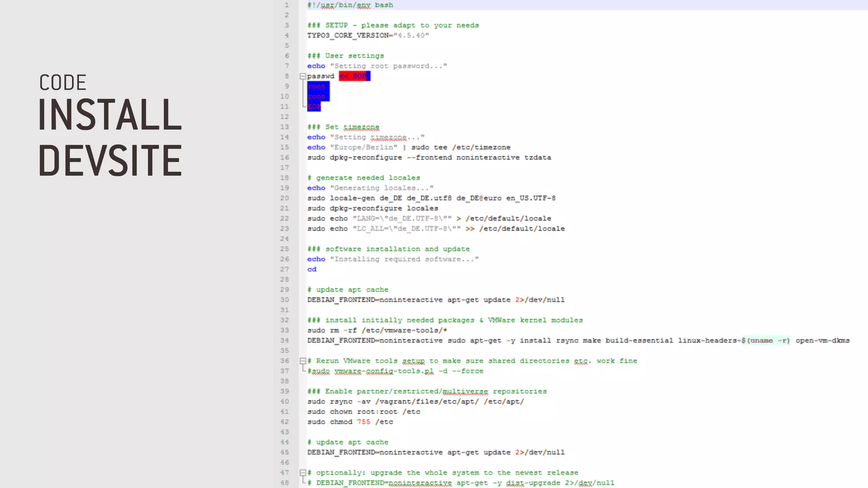Click the 'passwd' command on line 8
The height and width of the screenshot is (488, 868).
pyautogui.click(x=321, y=76)
